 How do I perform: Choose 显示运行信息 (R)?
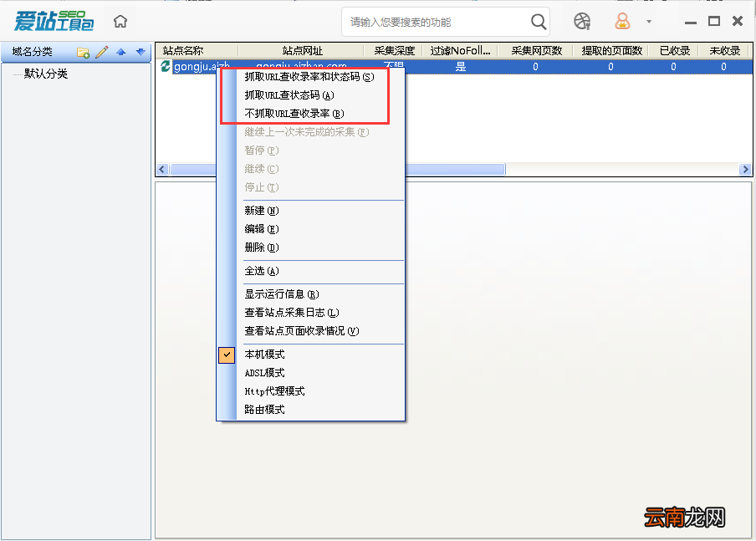tap(282, 294)
